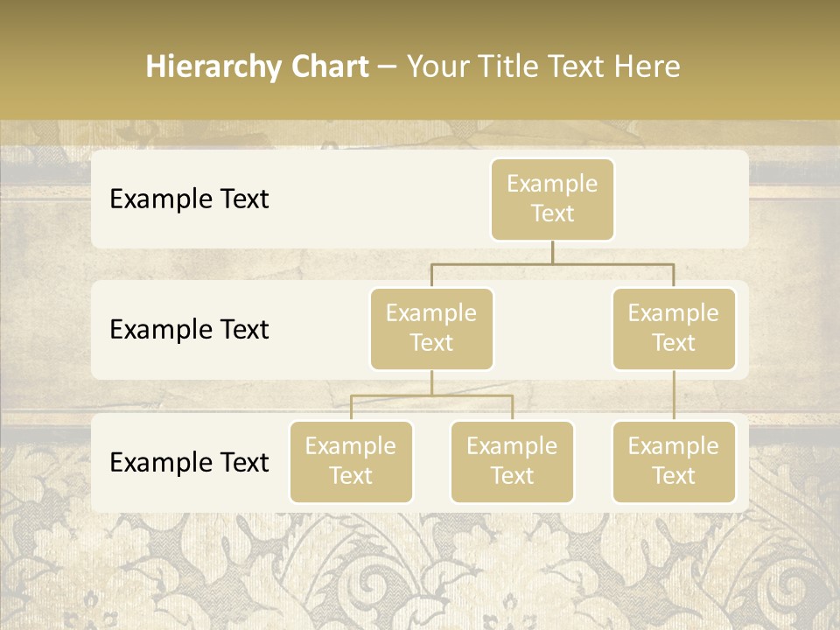
Task: Click the middle box in the bottom level
Action: pos(512,461)
